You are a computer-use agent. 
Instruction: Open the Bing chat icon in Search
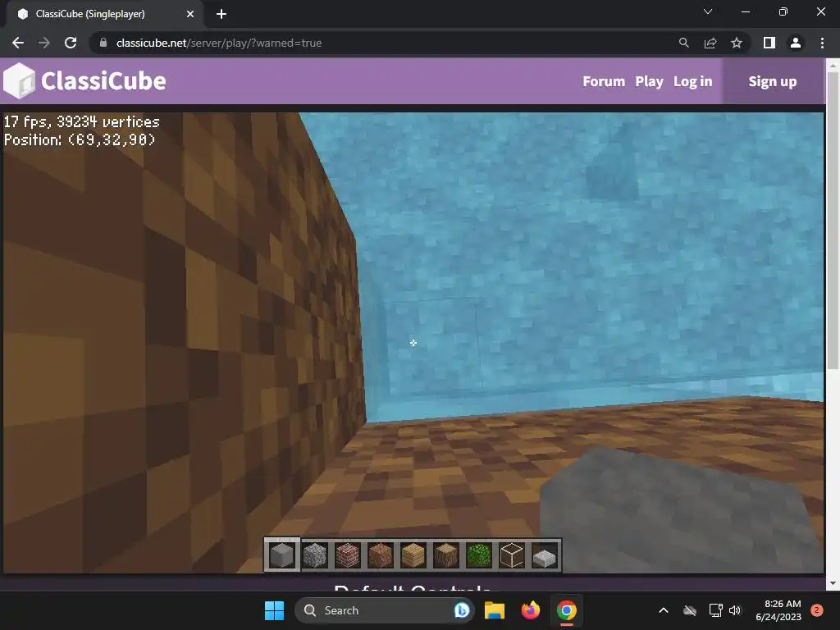pyautogui.click(x=461, y=610)
